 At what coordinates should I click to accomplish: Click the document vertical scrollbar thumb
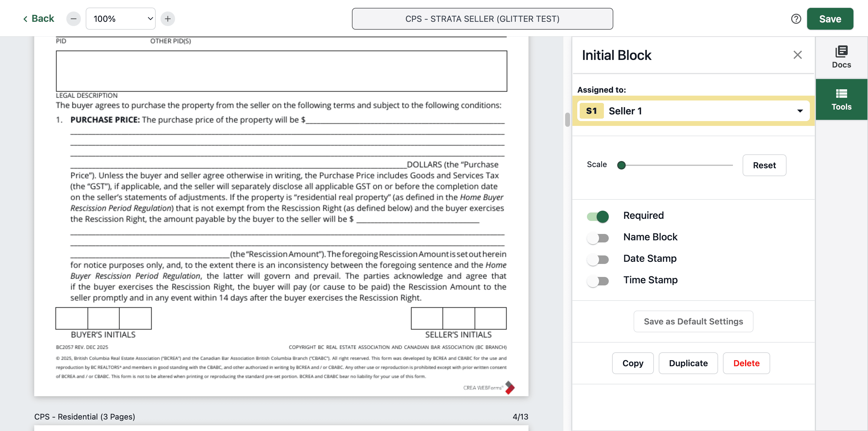[x=568, y=120]
